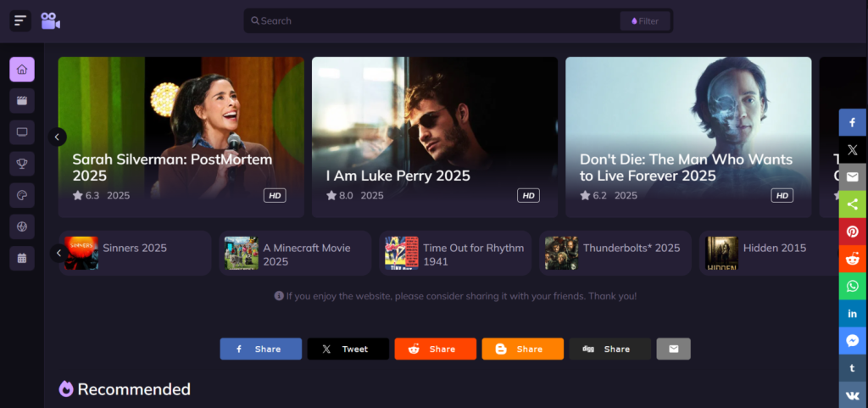Image resolution: width=868 pixels, height=408 pixels.
Task: Click the 8.0 rating on Luke Perry card
Action: tap(339, 195)
